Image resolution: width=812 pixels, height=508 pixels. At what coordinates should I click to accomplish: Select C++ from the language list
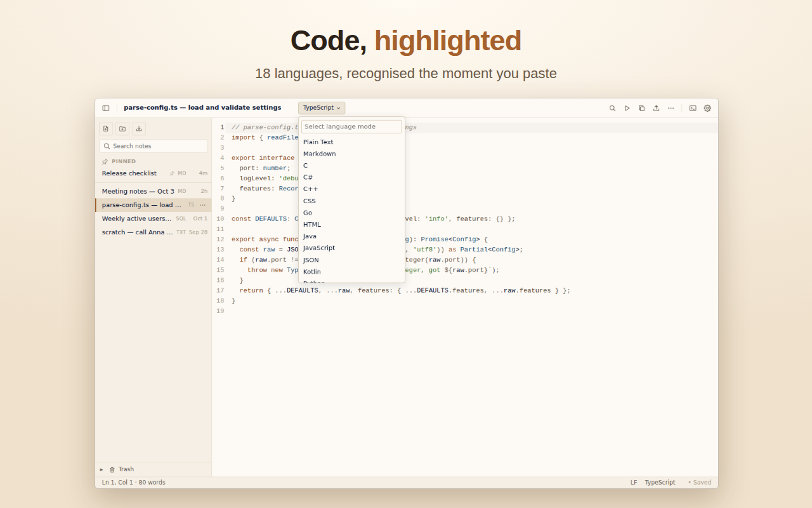351,189
